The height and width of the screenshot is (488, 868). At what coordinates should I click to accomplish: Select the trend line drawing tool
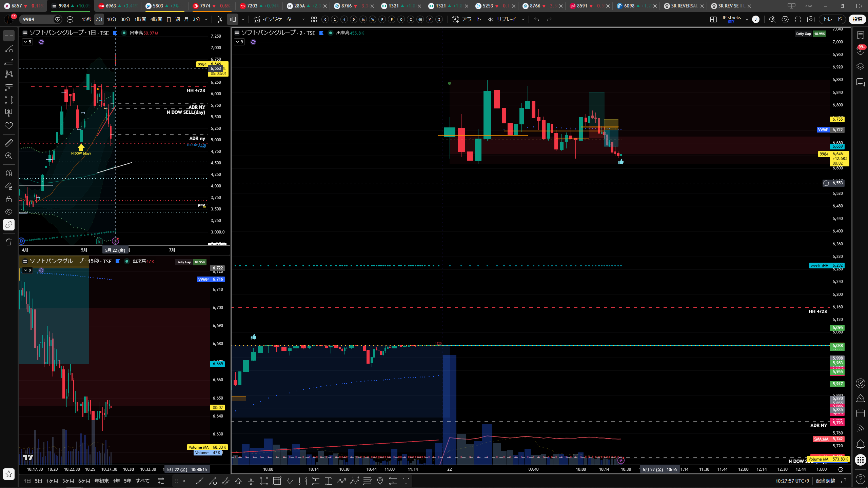[x=9, y=48]
